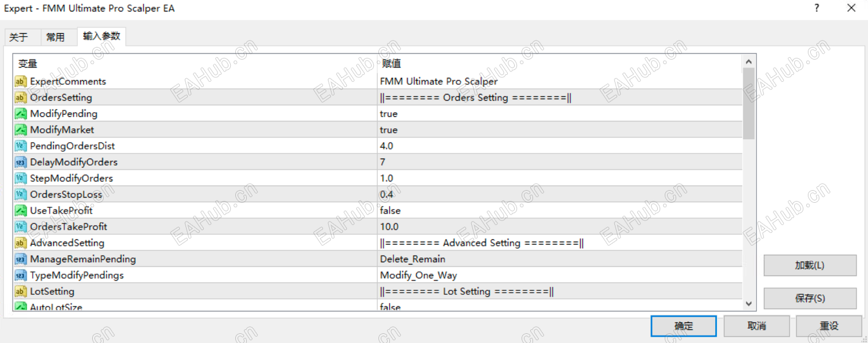Click the UseTakeProfit value false
This screenshot has height=343, width=868.
tap(390, 210)
